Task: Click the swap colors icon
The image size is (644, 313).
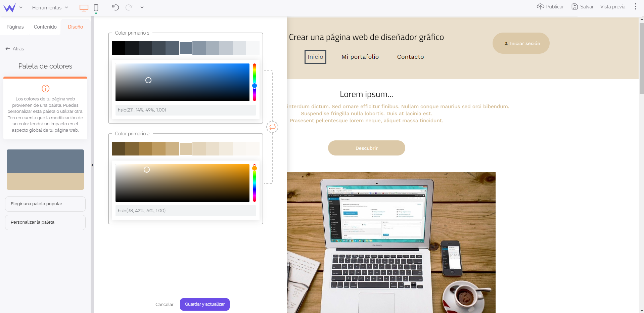Action: tap(272, 127)
